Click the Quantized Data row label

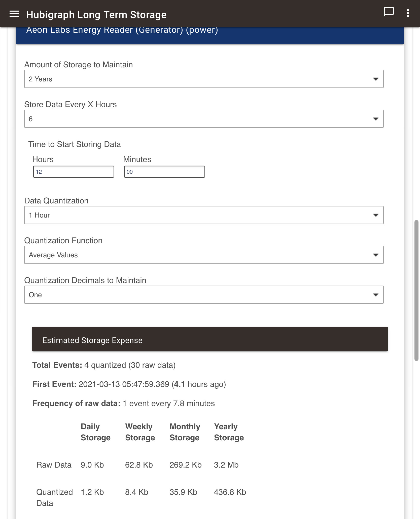coord(54,497)
